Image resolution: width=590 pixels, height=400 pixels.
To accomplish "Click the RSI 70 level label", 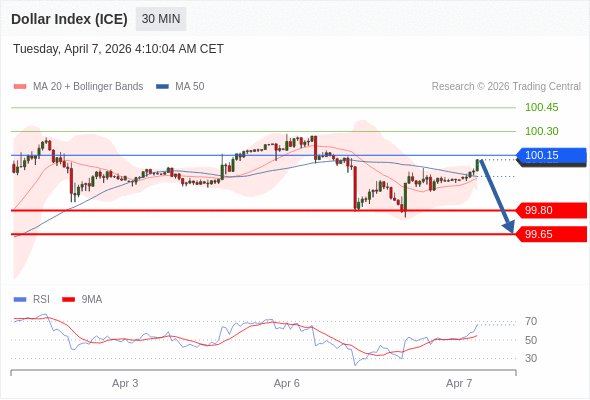I will coord(531,321).
